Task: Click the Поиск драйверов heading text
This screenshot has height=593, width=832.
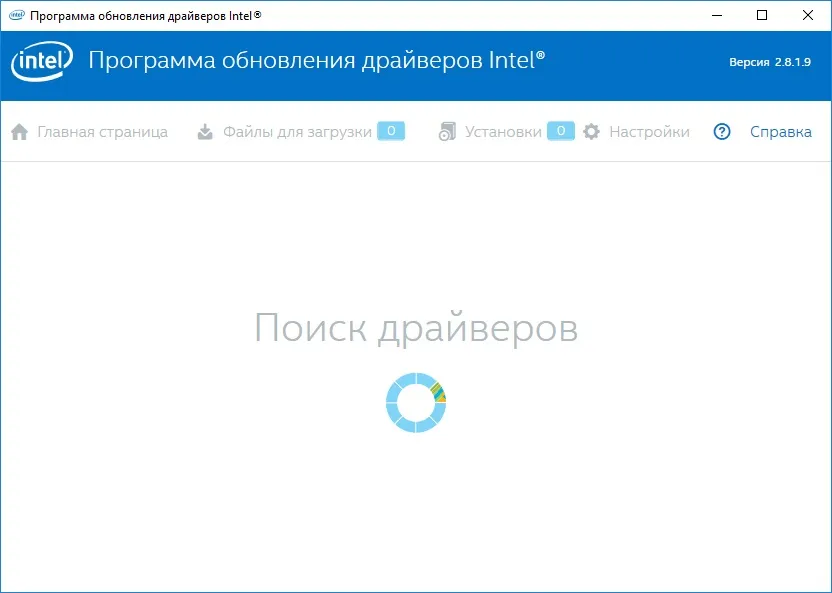Action: [x=416, y=328]
